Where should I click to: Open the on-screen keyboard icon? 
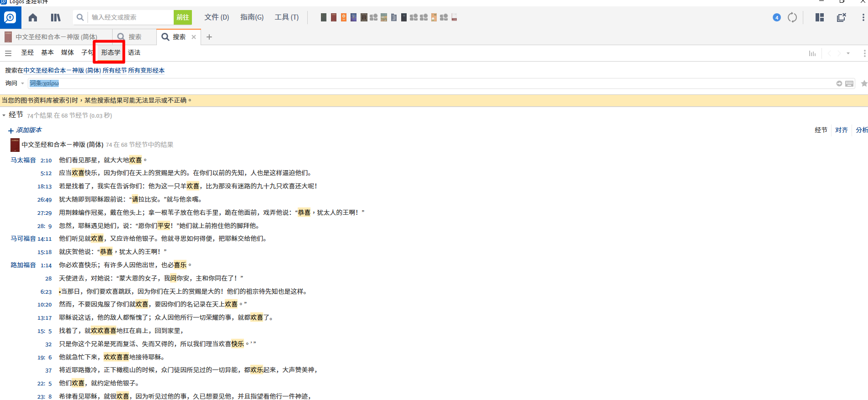click(x=849, y=83)
